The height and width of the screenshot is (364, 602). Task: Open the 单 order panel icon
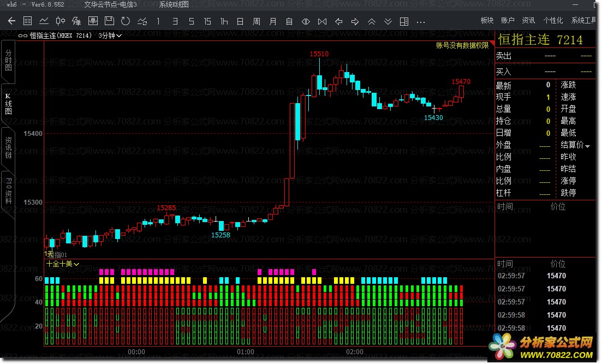pos(93,21)
